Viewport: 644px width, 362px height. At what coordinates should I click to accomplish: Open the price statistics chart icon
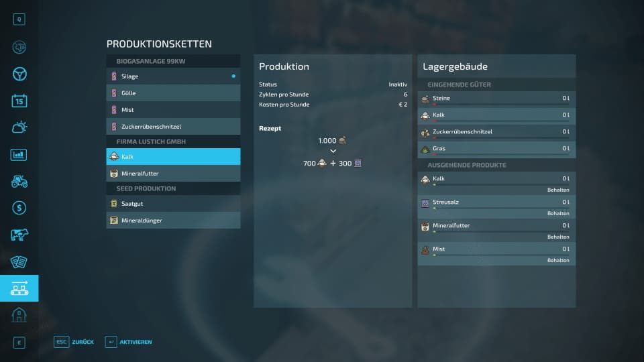click(x=19, y=155)
